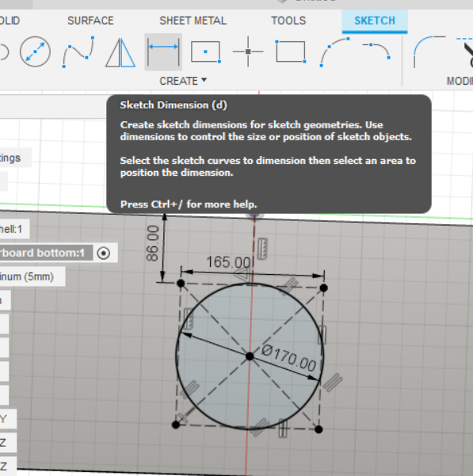Select the 2-Point Rectangle tool
This screenshot has width=473, height=476.
291,52
